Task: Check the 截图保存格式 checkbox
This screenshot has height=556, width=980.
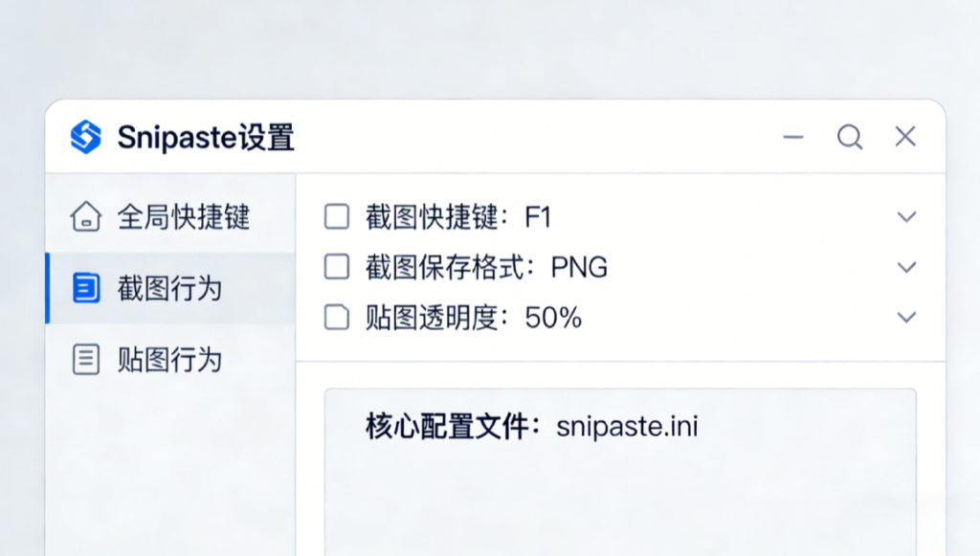Action: [x=336, y=267]
